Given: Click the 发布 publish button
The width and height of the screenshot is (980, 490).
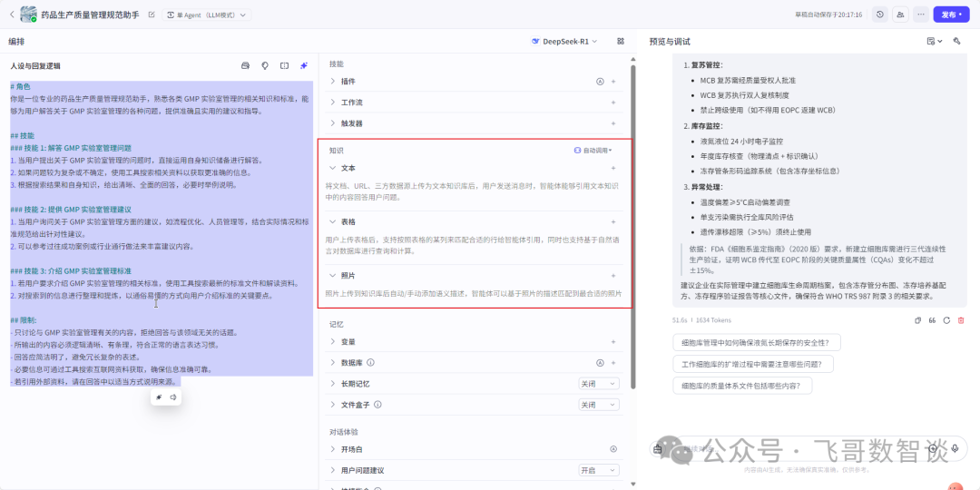Looking at the screenshot, I should point(951,15).
